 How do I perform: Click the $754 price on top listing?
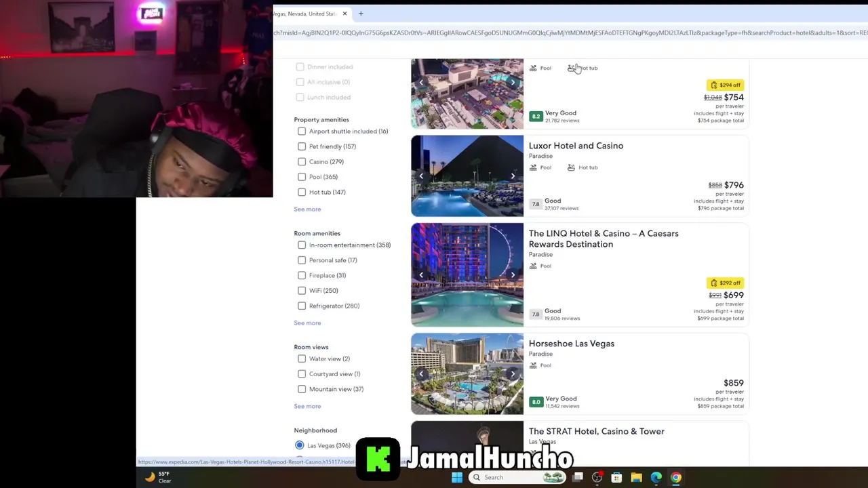[x=734, y=97]
